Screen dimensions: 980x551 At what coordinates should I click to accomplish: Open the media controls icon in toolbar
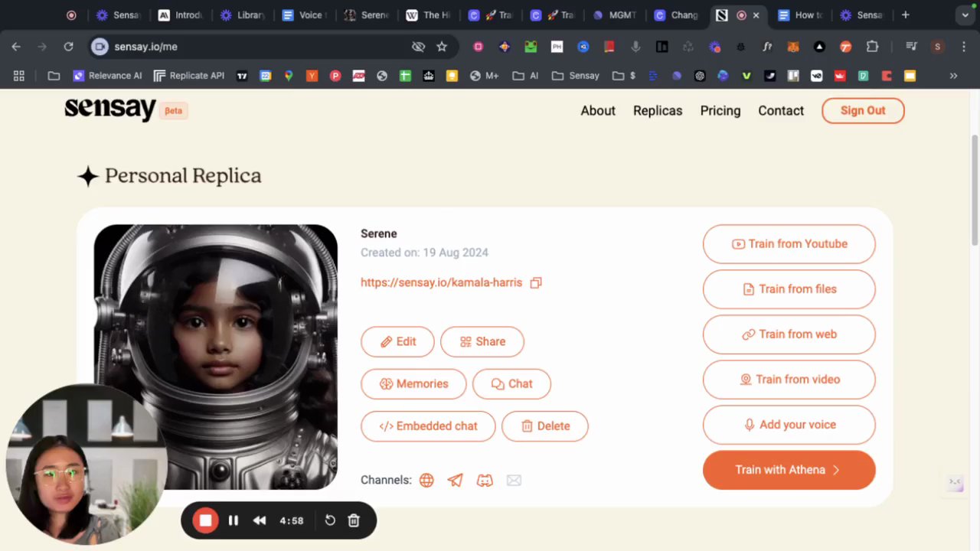pos(911,47)
